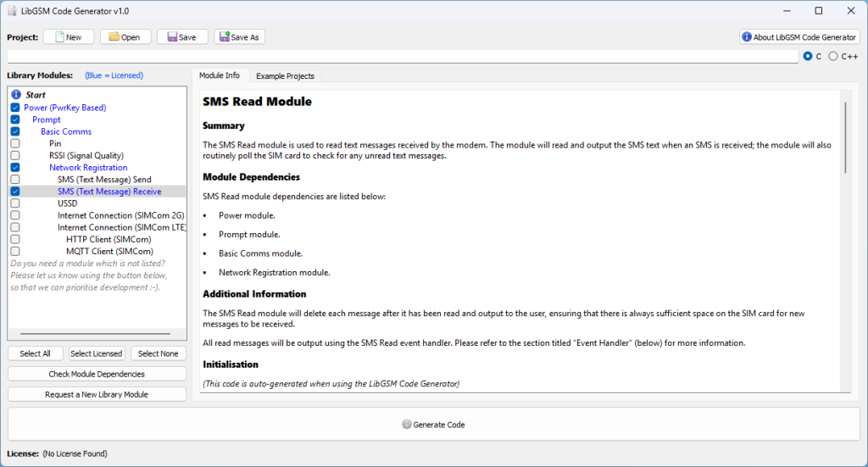
Task: Click the Save project button
Action: [182, 37]
